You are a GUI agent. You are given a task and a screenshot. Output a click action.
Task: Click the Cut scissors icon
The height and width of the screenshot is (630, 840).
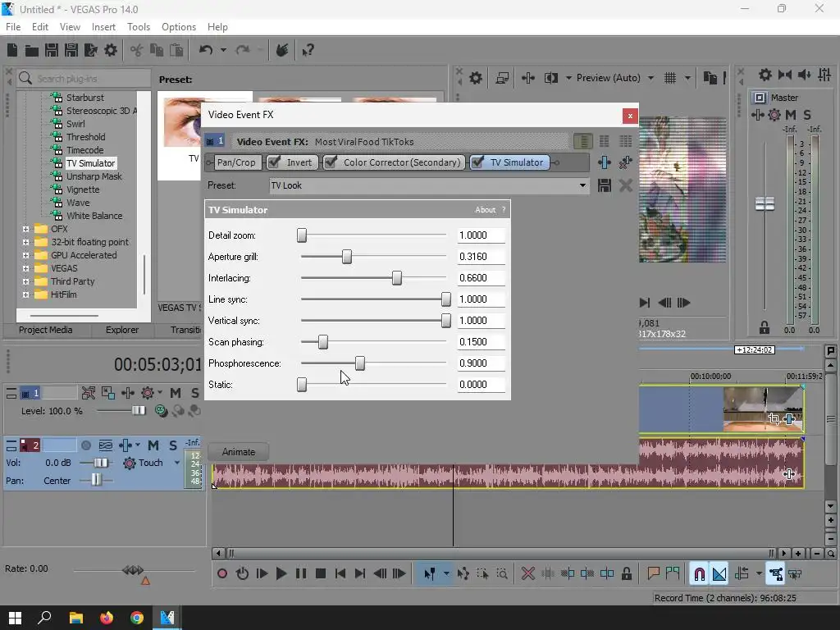[x=137, y=50]
